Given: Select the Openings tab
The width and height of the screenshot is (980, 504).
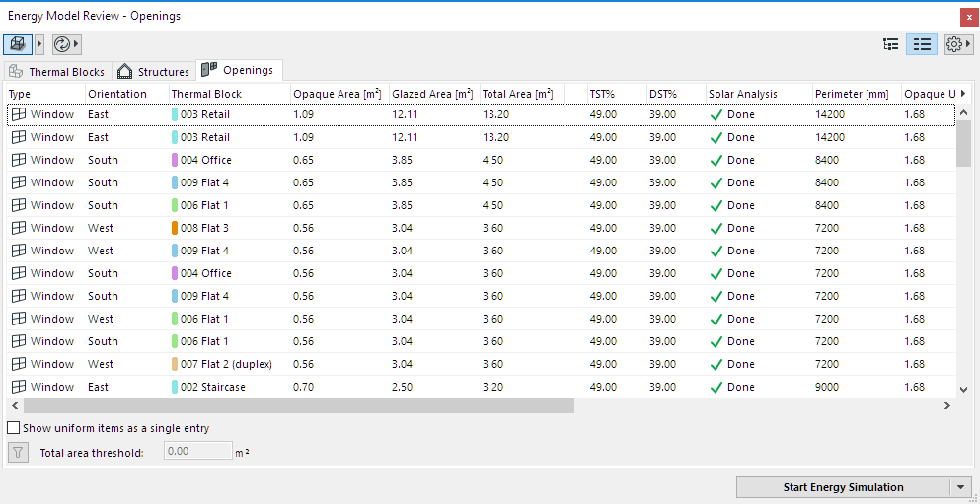Looking at the screenshot, I should (x=239, y=70).
